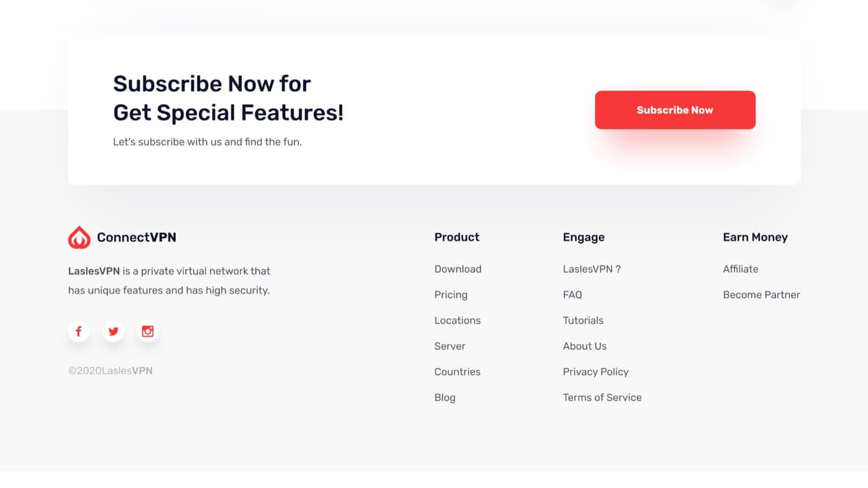Read the Terms of Service link
Viewport: 868px width, 488px height.
click(x=602, y=398)
